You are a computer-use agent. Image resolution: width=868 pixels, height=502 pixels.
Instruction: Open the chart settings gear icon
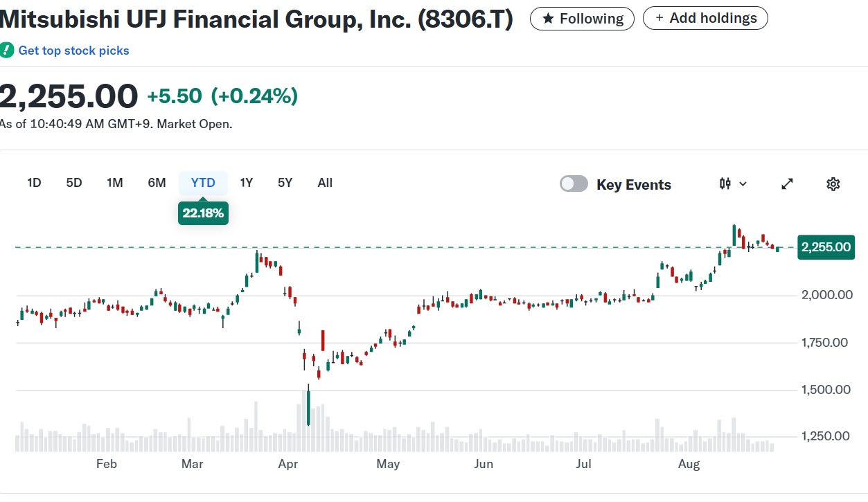pyautogui.click(x=833, y=184)
